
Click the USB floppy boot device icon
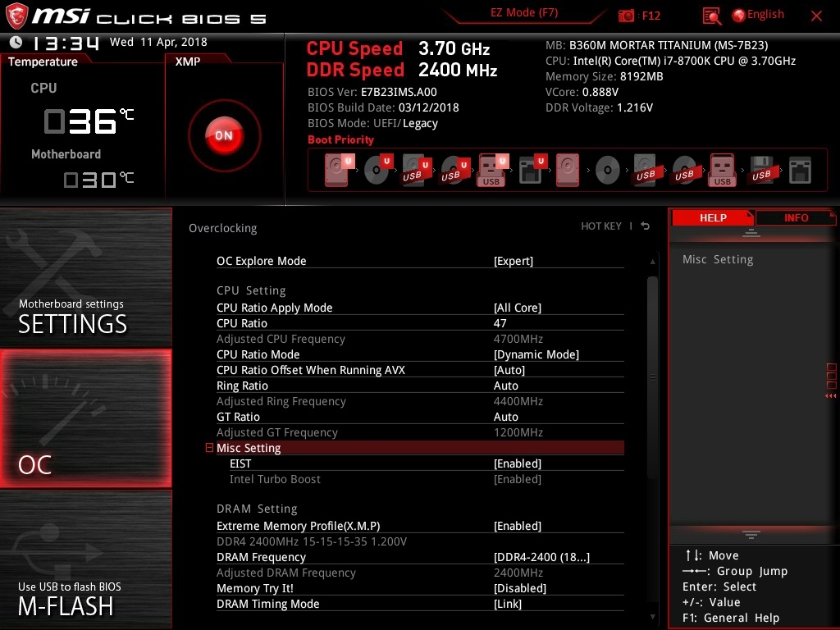(760, 171)
